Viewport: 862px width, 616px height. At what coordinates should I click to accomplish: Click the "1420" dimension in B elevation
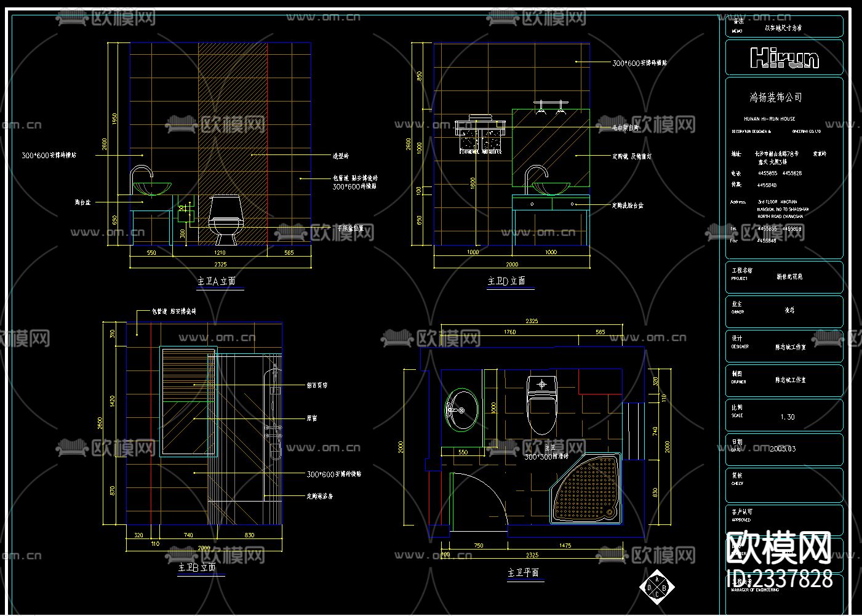(x=112, y=401)
